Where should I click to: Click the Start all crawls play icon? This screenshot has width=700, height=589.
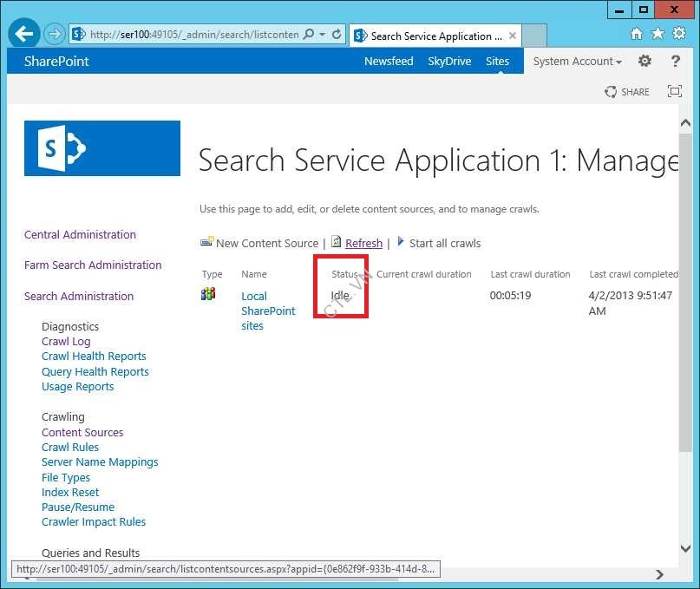tap(401, 242)
